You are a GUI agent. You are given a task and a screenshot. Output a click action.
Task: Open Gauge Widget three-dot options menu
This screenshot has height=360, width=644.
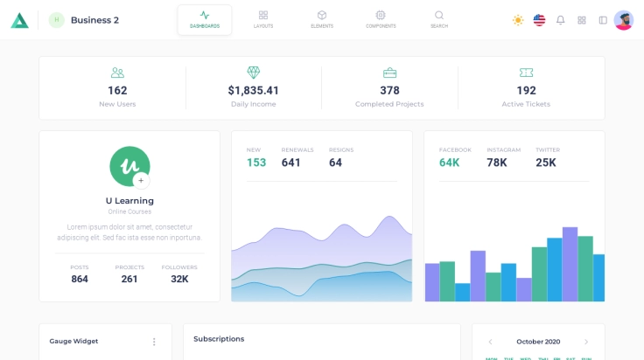click(154, 342)
